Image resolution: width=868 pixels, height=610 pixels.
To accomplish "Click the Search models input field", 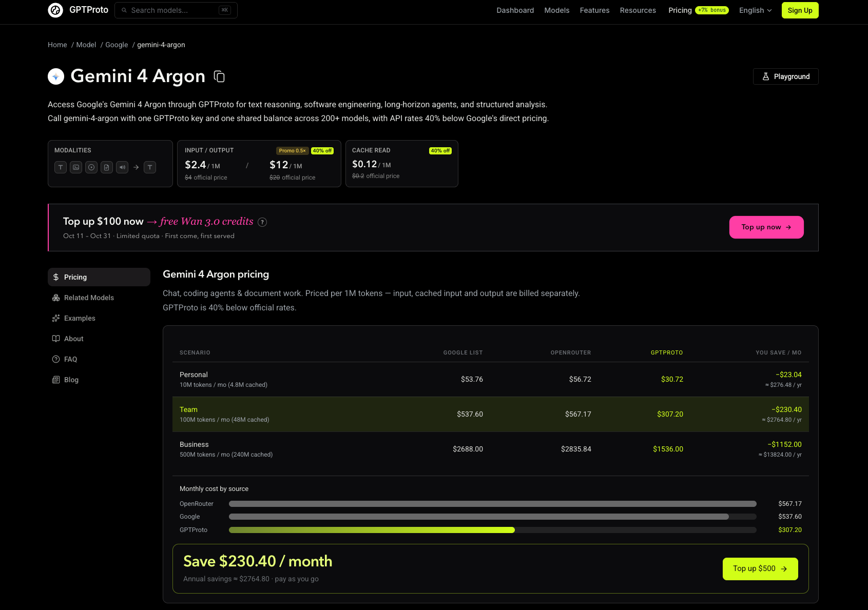I will 176,10.
